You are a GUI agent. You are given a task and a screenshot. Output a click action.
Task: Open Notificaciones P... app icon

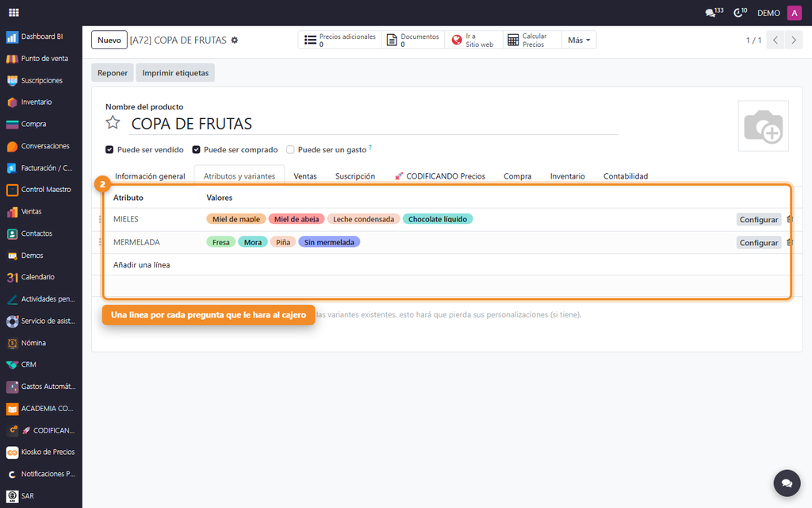13,475
